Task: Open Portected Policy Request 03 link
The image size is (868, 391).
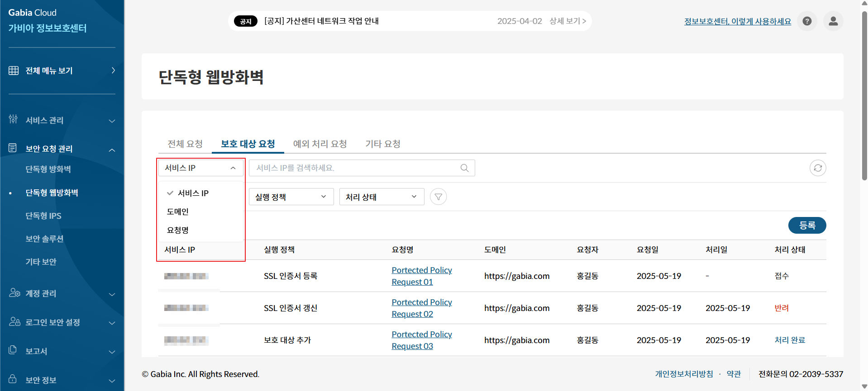Action: coord(422,340)
